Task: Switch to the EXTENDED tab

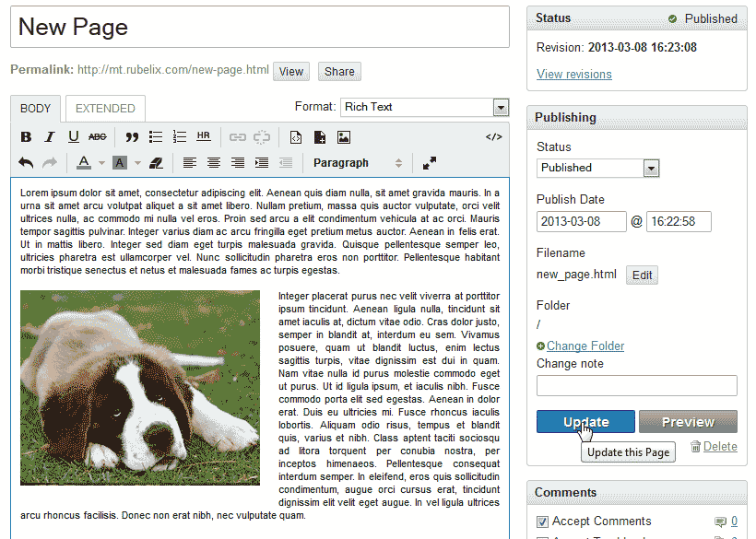Action: click(x=105, y=109)
